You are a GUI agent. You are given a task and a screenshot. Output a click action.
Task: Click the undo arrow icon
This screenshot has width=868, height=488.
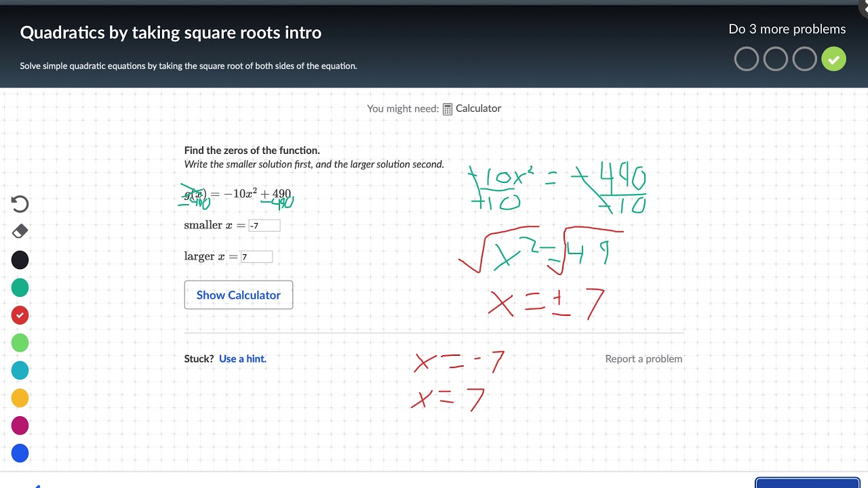click(x=20, y=204)
